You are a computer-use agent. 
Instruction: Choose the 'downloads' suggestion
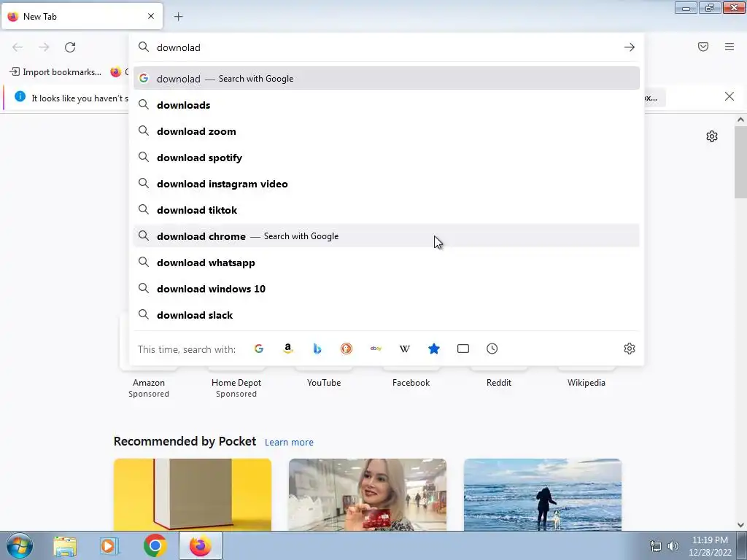(387, 105)
